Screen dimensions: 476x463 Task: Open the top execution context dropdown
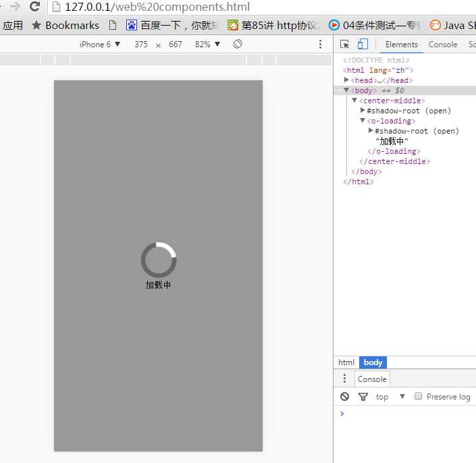[x=390, y=397]
